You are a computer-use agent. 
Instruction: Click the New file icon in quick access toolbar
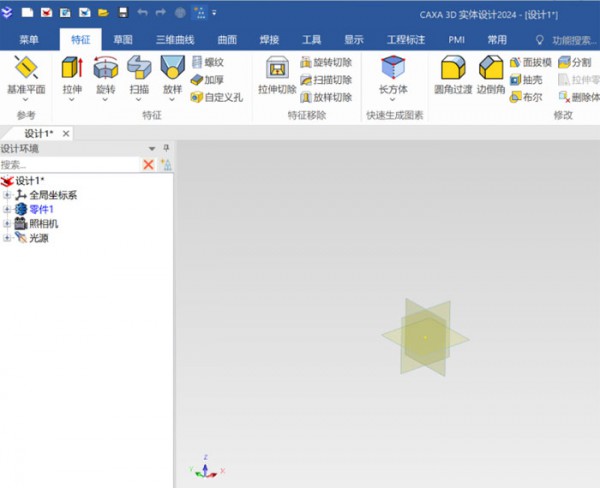(27, 13)
